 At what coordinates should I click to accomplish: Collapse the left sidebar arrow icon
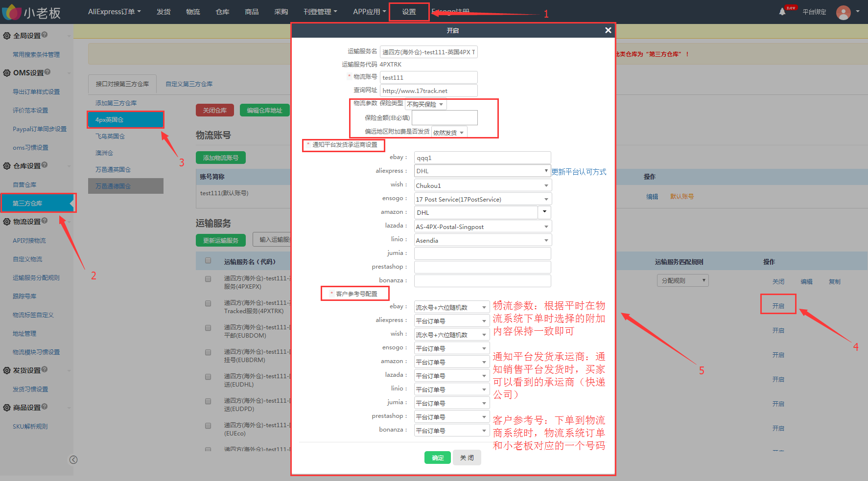pos(73,459)
